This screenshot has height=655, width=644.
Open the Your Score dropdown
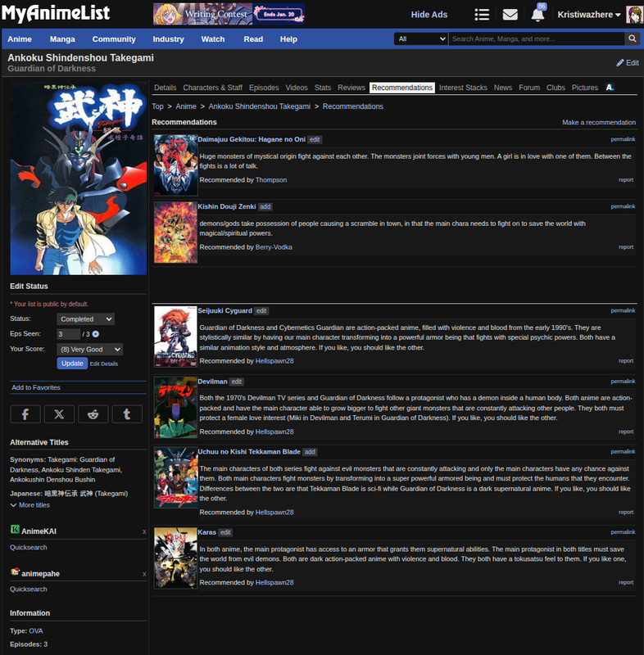(90, 350)
